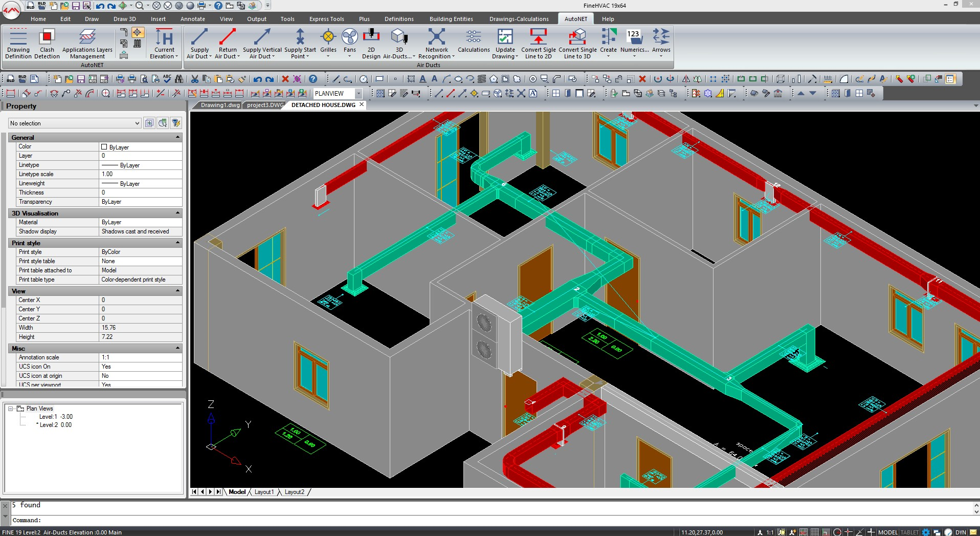Open Applications Layers Management
The image size is (980, 536).
87,43
